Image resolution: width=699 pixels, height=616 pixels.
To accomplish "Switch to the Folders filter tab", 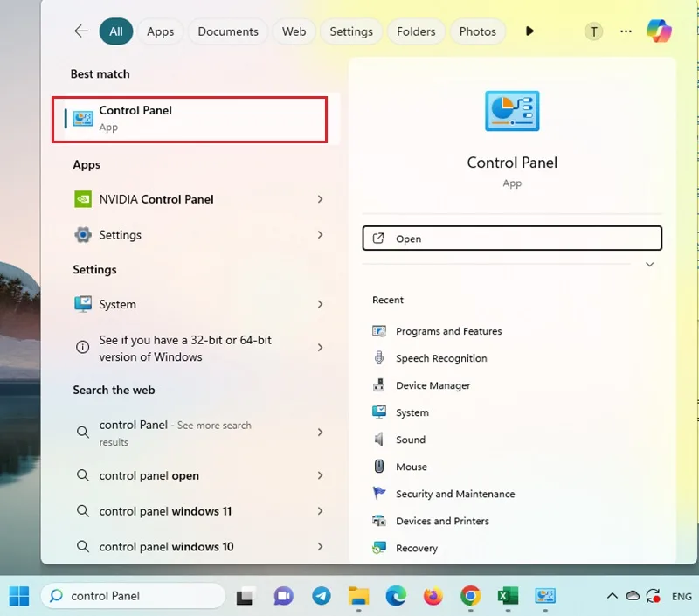I will click(416, 31).
